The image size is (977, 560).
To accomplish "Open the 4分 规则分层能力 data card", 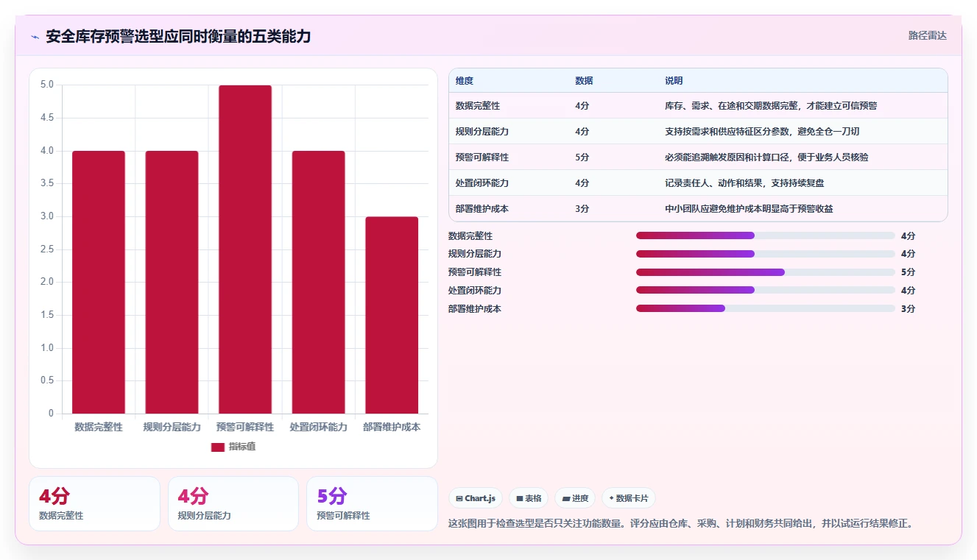I will [x=233, y=503].
